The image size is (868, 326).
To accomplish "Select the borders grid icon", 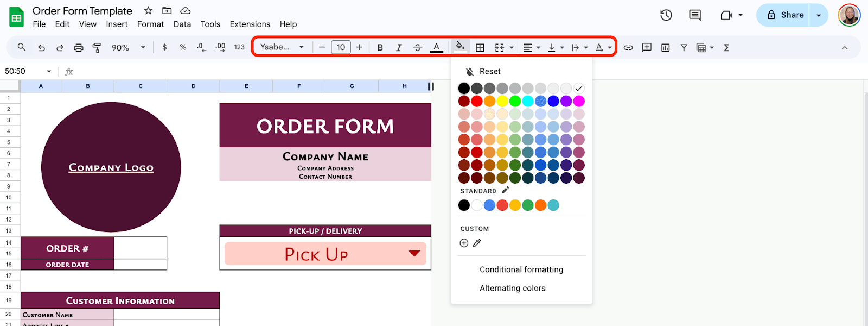I will click(x=480, y=48).
